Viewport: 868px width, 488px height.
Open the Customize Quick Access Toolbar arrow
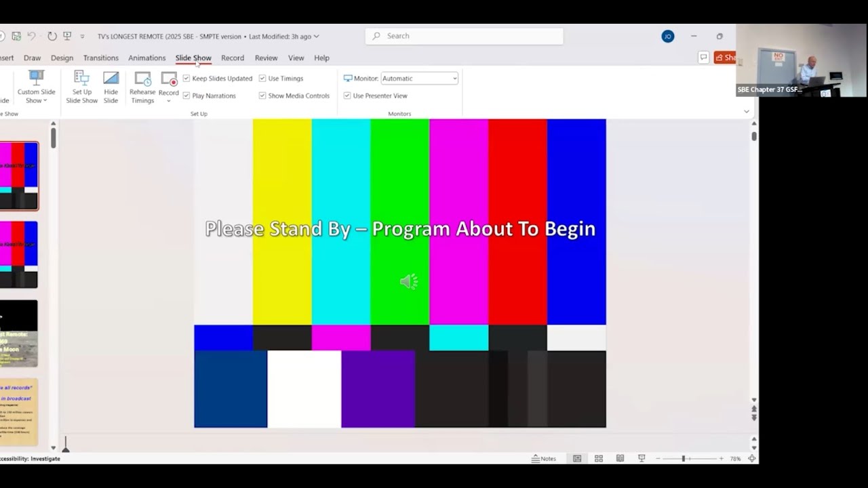pyautogui.click(x=82, y=37)
